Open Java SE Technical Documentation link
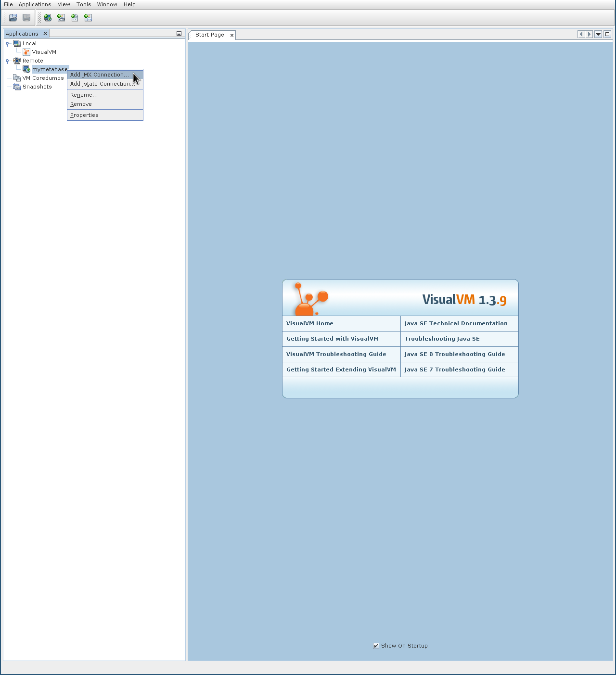 [x=456, y=323]
